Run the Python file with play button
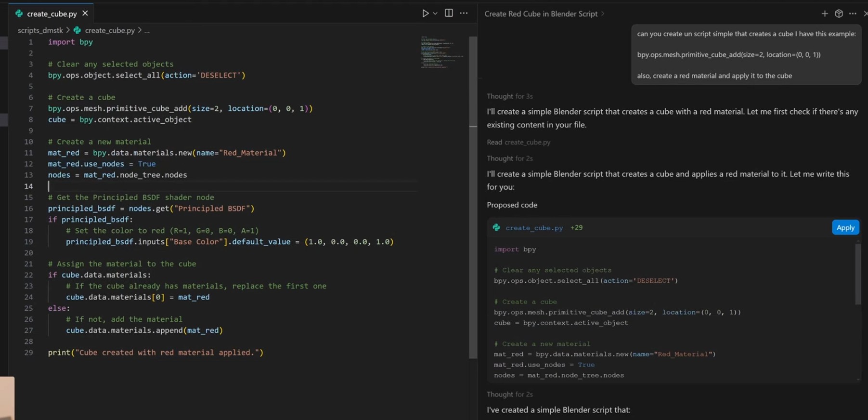 (425, 13)
